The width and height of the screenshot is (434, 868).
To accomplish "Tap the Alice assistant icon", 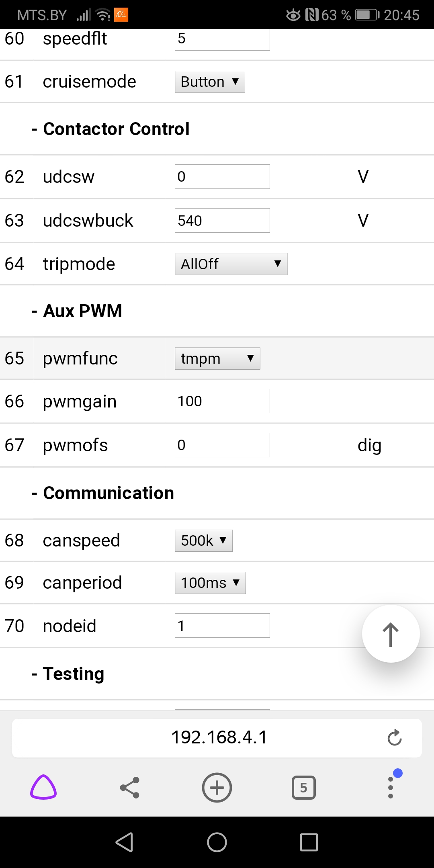I will pos(43,787).
